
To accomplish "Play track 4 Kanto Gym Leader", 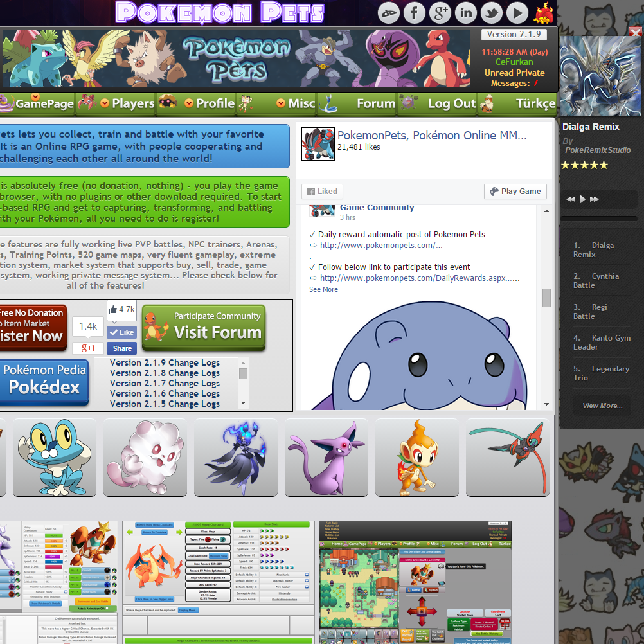I will coord(602,342).
